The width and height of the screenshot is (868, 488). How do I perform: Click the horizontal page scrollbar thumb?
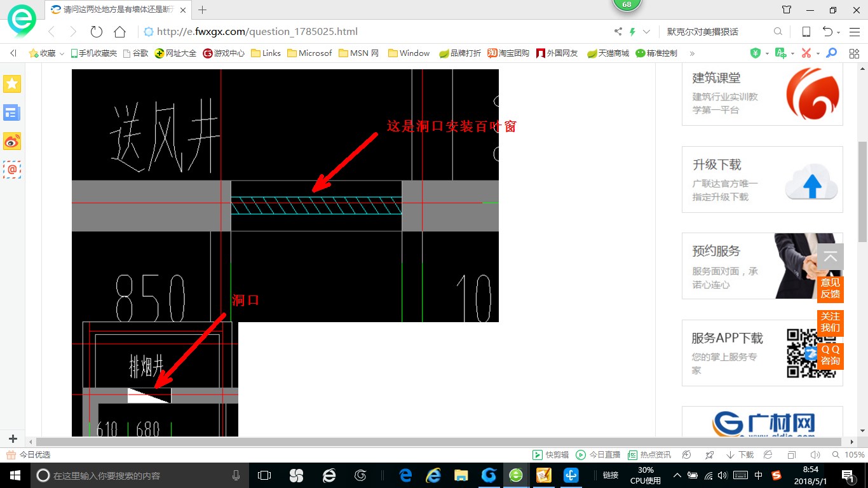pos(438,442)
